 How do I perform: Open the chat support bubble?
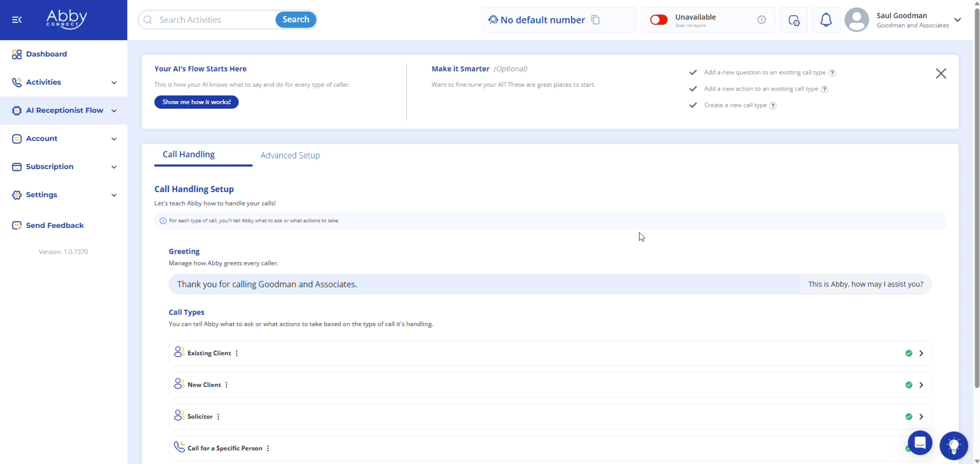coord(920,443)
